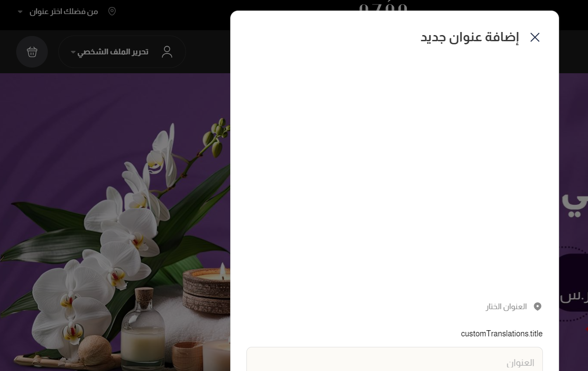Click the partially hidden logo at top
Screen dimensions: 588x371
click(x=383, y=8)
